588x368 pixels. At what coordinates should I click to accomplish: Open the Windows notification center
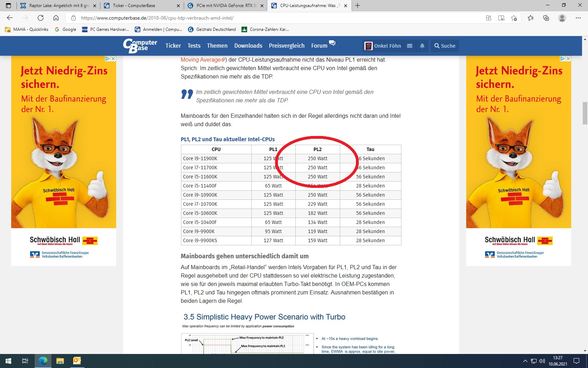coord(576,361)
